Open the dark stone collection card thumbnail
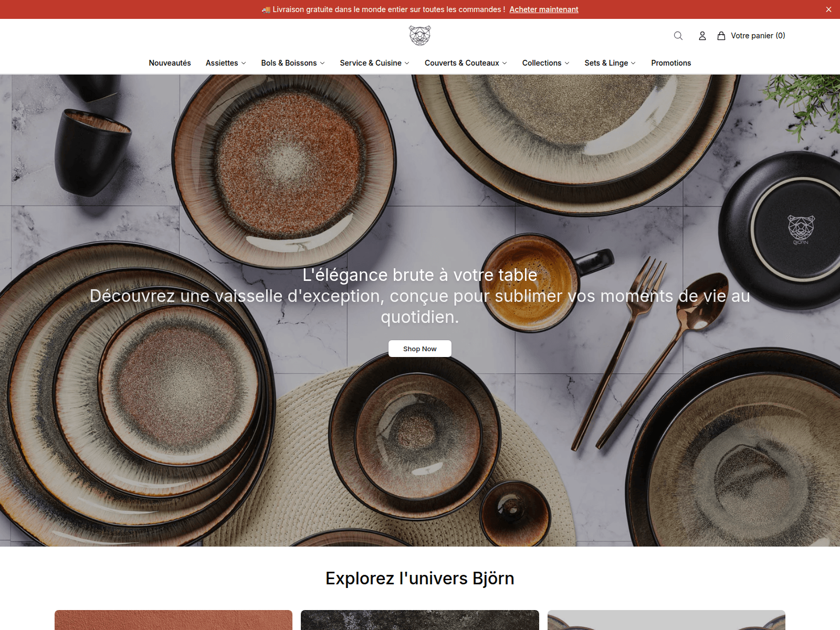The height and width of the screenshot is (630, 840). click(x=420, y=620)
